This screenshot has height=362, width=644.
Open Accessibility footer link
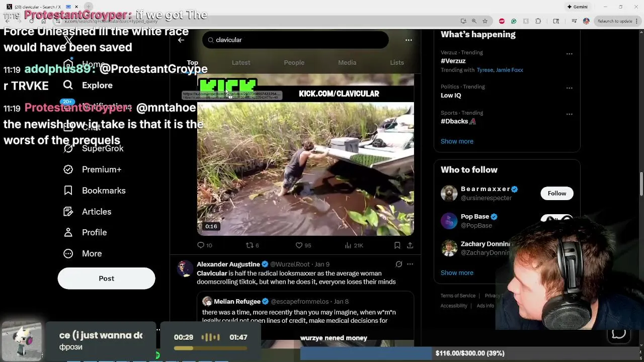(453, 306)
